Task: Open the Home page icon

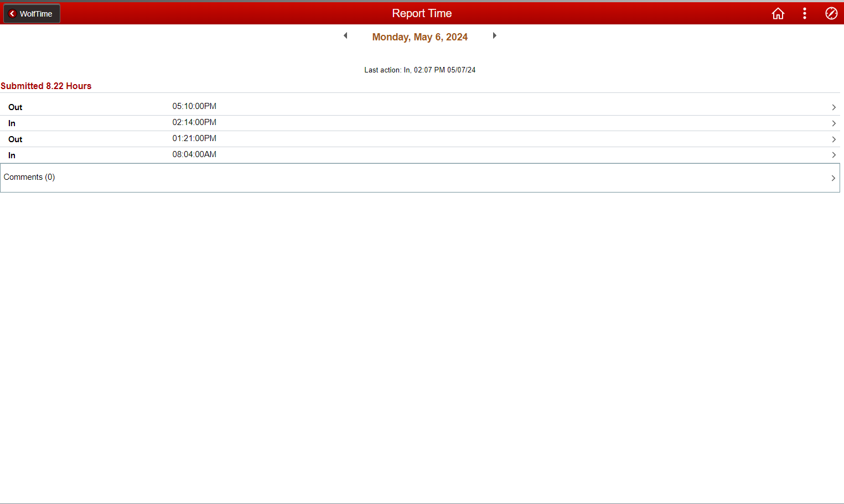Action: tap(778, 14)
